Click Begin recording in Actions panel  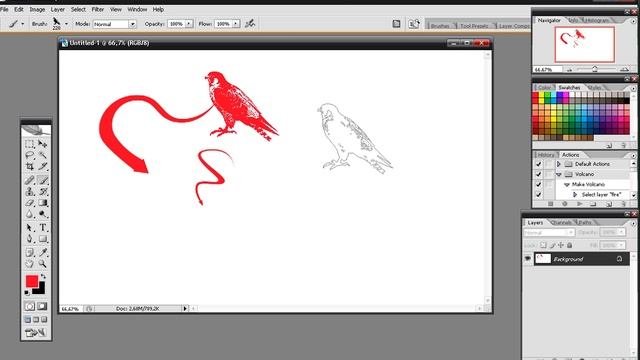(x=565, y=204)
